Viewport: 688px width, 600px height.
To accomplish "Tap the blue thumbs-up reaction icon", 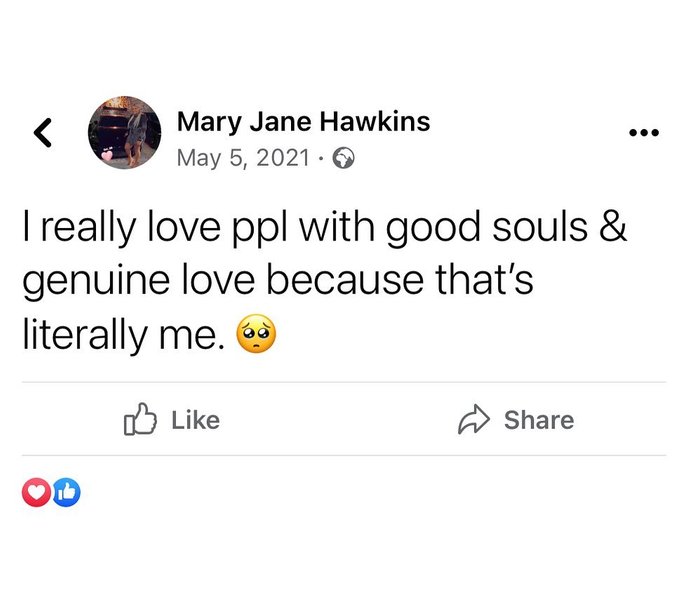I will [65, 492].
